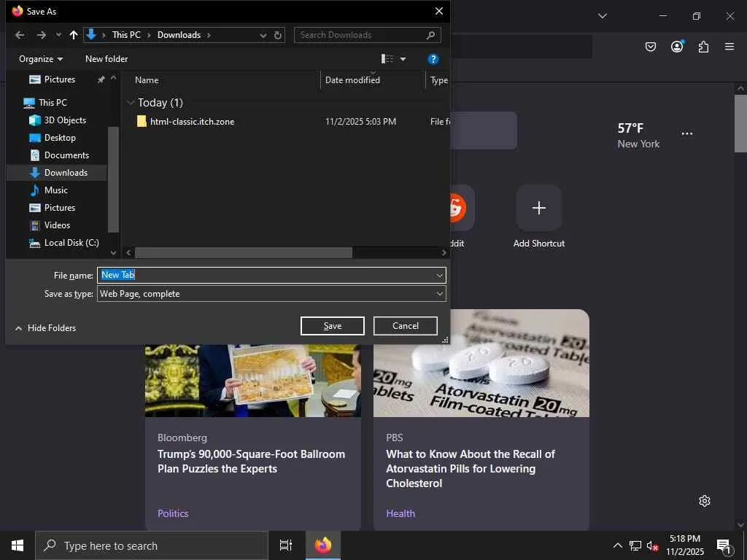This screenshot has height=560, width=747.
Task: Click the magnifier icon in search box
Action: point(430,35)
